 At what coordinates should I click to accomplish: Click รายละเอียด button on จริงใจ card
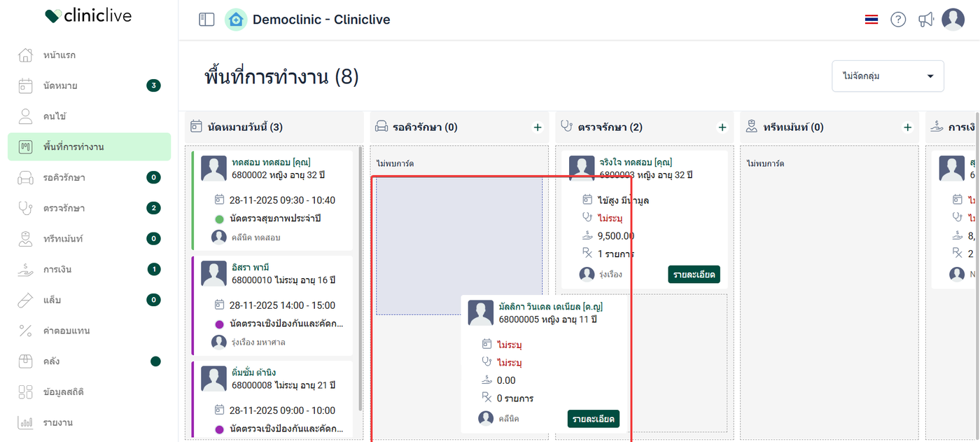(x=694, y=275)
